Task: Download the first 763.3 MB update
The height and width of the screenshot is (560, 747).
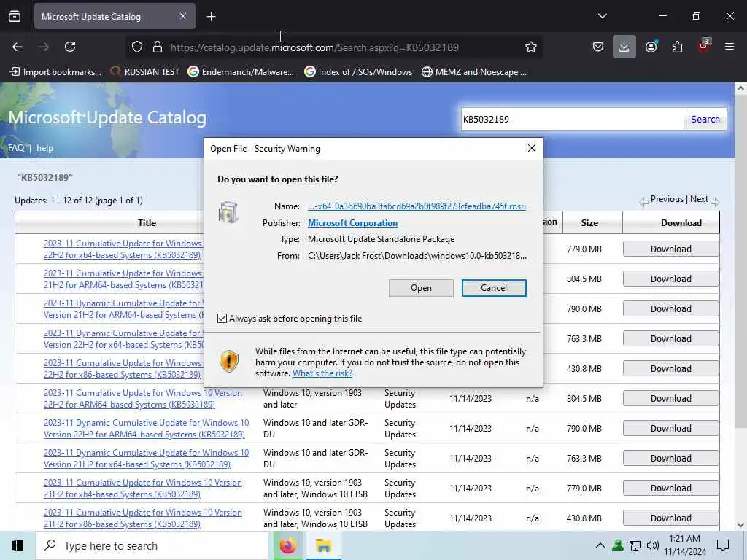Action: tap(671, 338)
